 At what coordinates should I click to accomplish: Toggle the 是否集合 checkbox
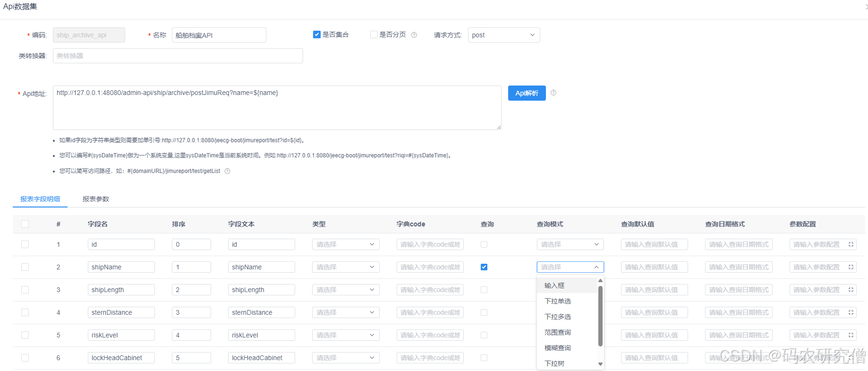(317, 35)
